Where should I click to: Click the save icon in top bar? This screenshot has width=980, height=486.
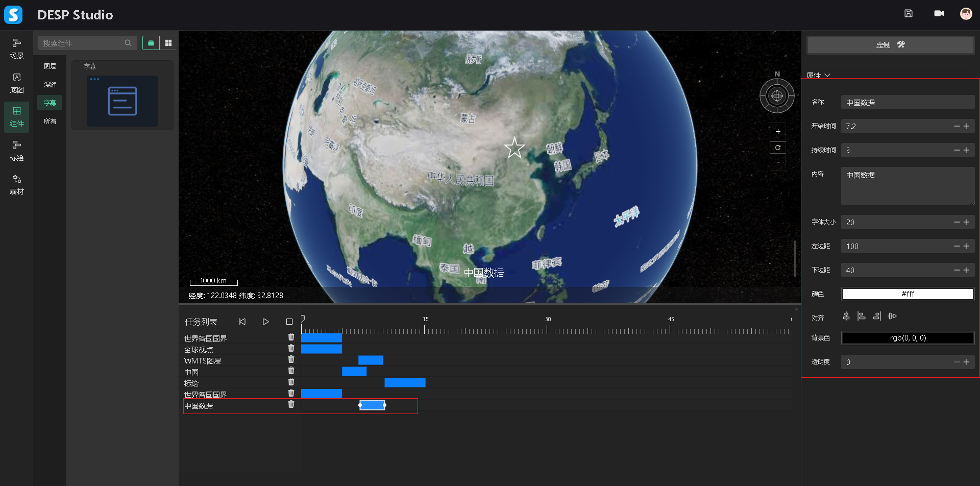(908, 14)
